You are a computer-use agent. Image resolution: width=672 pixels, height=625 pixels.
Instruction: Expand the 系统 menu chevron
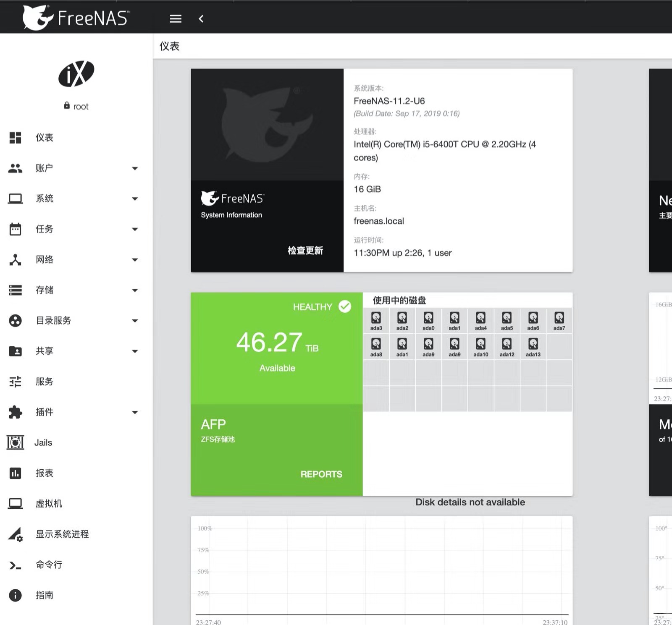click(135, 199)
